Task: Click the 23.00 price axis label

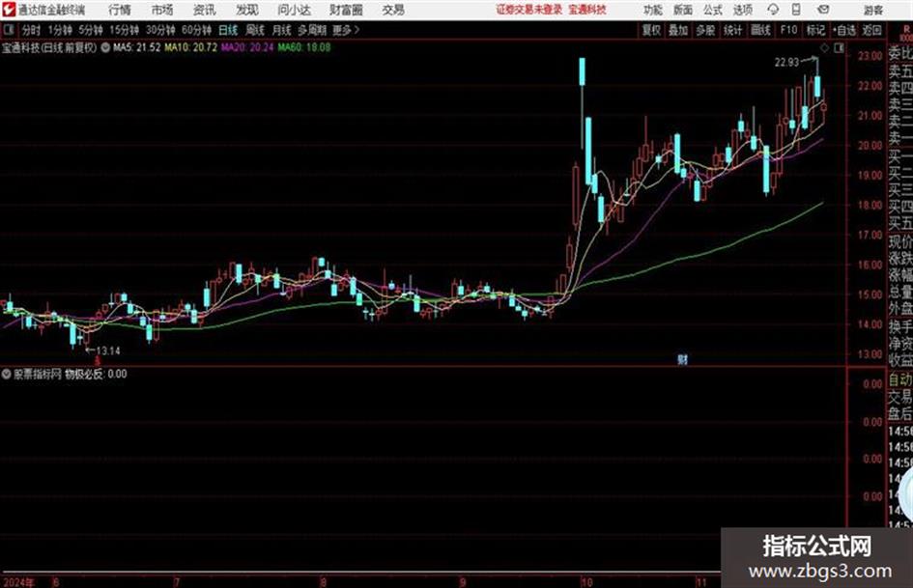Action: point(870,56)
